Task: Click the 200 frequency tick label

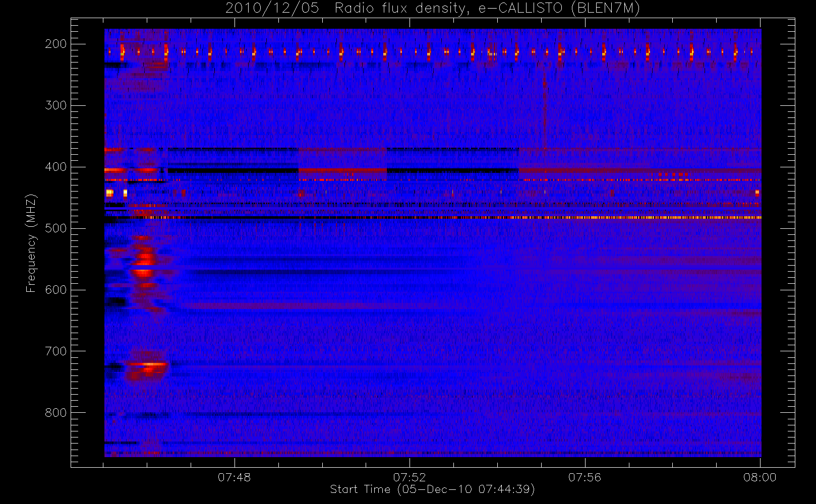Action: [x=55, y=44]
